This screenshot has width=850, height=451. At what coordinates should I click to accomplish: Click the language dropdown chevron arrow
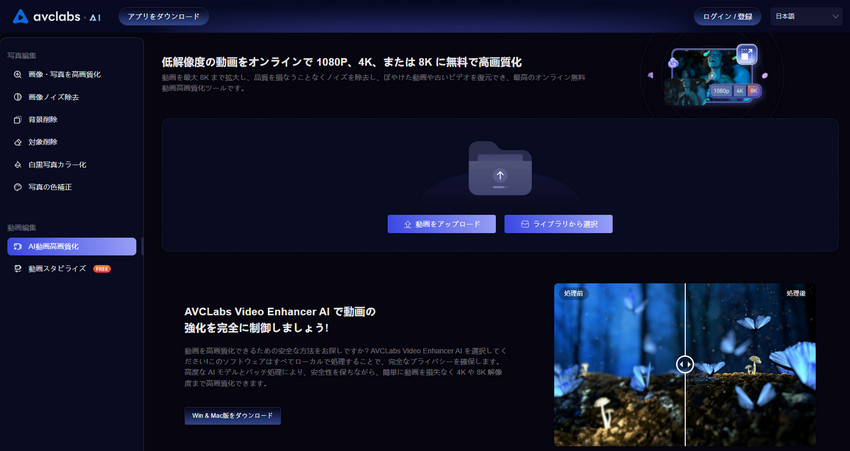(x=835, y=16)
